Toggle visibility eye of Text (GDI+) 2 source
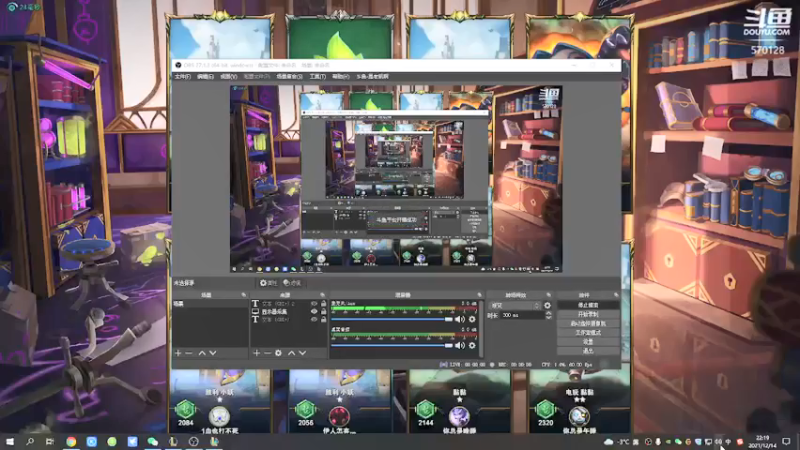This screenshot has width=800, height=450. [314, 304]
